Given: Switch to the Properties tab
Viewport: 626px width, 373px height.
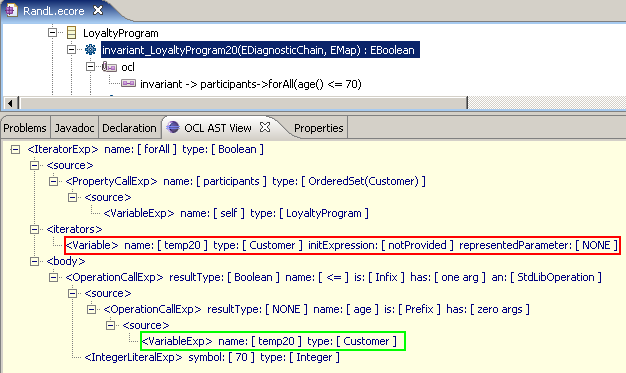Looking at the screenshot, I should (x=319, y=128).
